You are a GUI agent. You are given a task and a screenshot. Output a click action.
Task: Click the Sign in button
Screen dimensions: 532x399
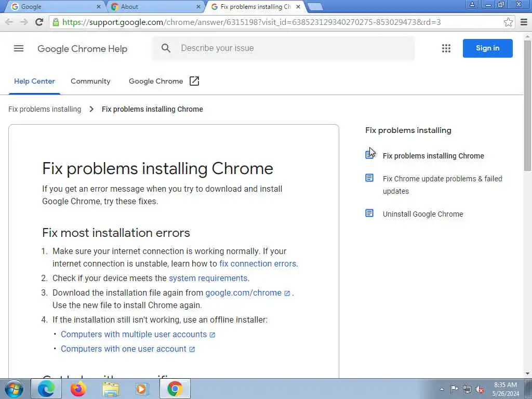[x=487, y=48]
